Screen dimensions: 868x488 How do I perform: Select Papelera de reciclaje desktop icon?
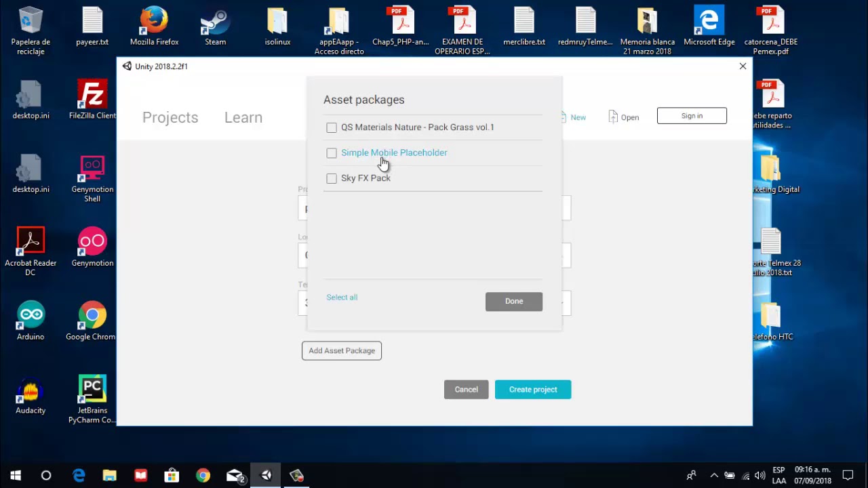pos(31,30)
